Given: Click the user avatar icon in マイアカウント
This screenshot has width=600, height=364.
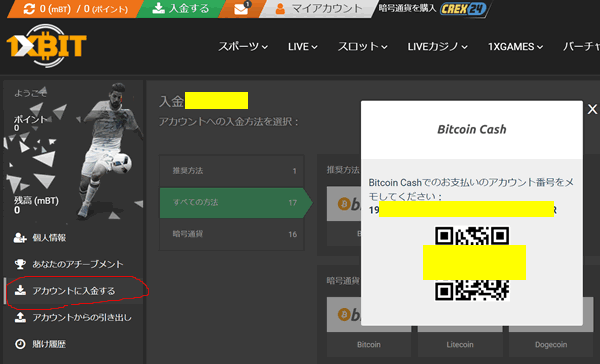Looking at the screenshot, I should pos(280,9).
